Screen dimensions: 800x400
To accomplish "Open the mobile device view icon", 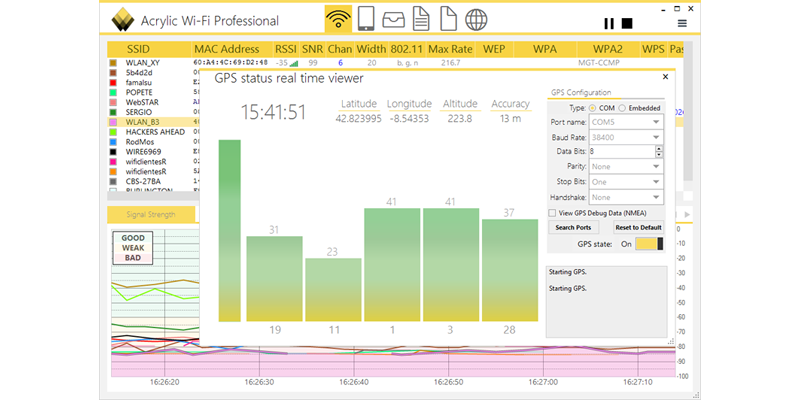I will point(366,20).
